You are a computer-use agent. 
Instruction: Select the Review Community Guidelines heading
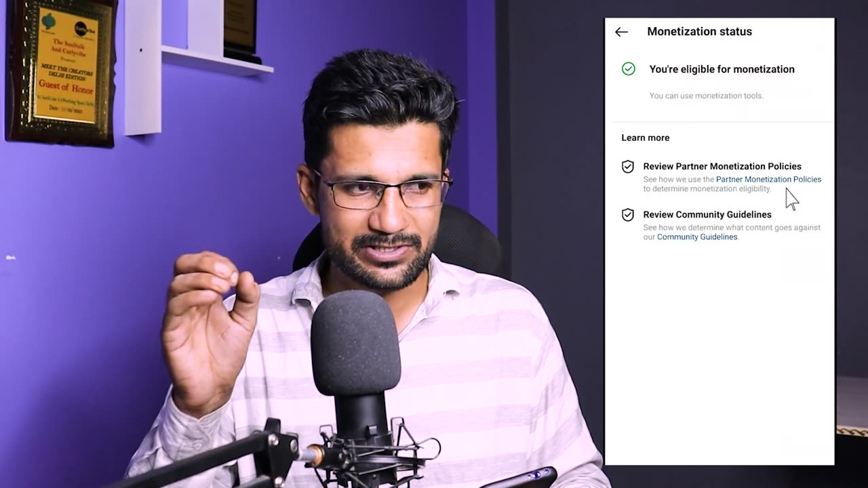(707, 214)
